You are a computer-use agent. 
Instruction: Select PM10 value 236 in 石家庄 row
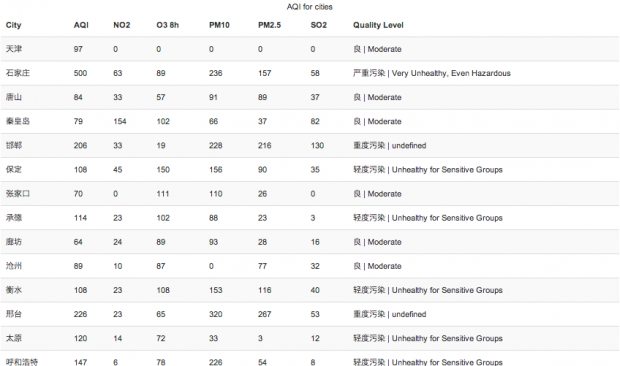(x=215, y=73)
